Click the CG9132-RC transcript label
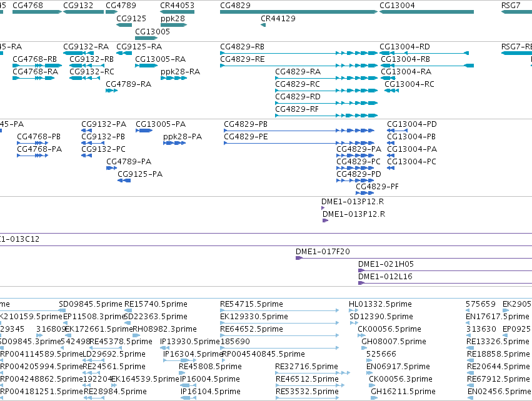Image resolution: width=532 pixels, height=401 pixels. (92, 72)
